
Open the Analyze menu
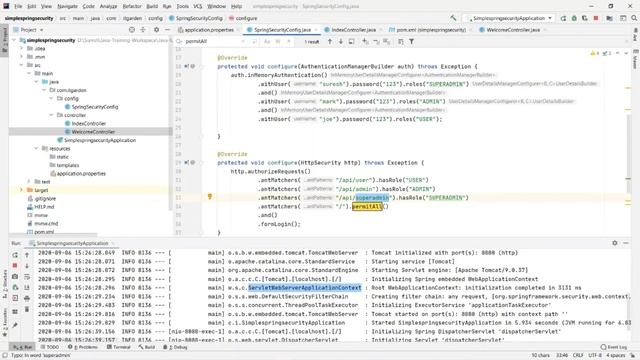coord(108,6)
